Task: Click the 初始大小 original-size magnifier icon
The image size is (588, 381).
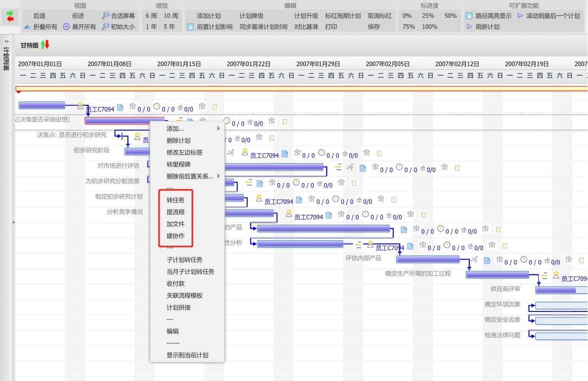Action: coord(105,26)
